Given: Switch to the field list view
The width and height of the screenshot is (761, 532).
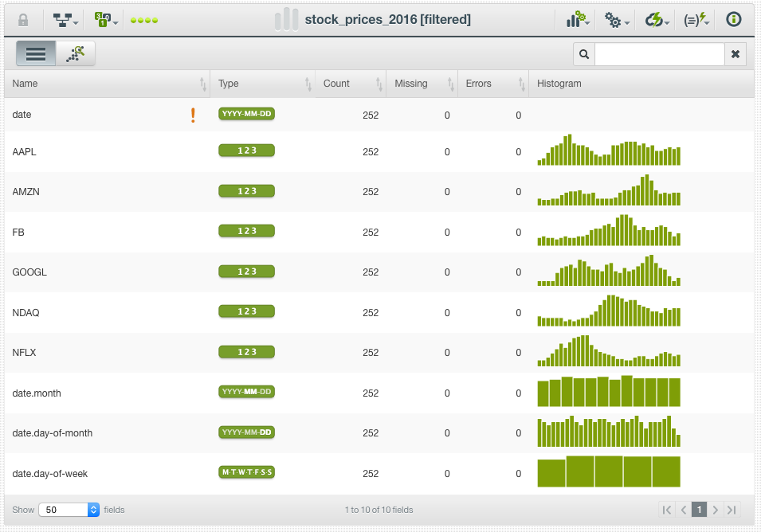Looking at the screenshot, I should pyautogui.click(x=36, y=53).
